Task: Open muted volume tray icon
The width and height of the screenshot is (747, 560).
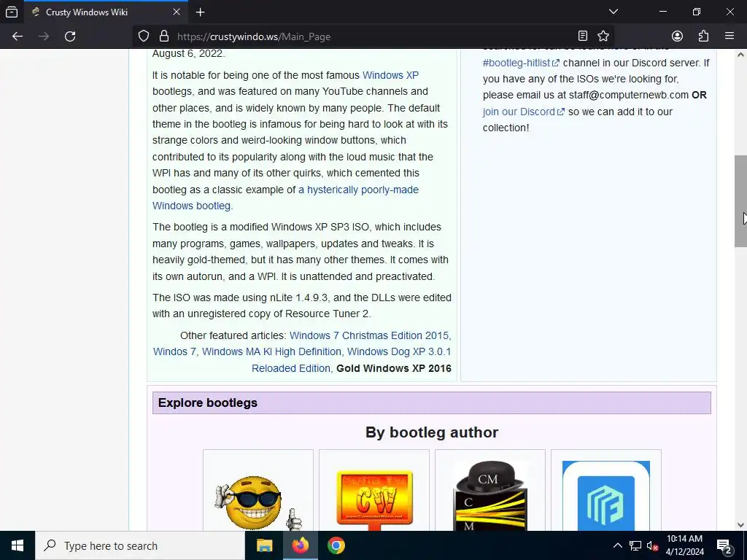Action: (652, 545)
